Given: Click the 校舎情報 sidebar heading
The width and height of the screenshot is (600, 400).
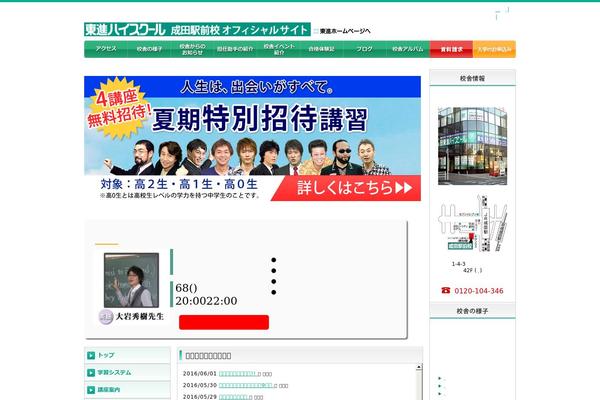Looking at the screenshot, I should (473, 78).
